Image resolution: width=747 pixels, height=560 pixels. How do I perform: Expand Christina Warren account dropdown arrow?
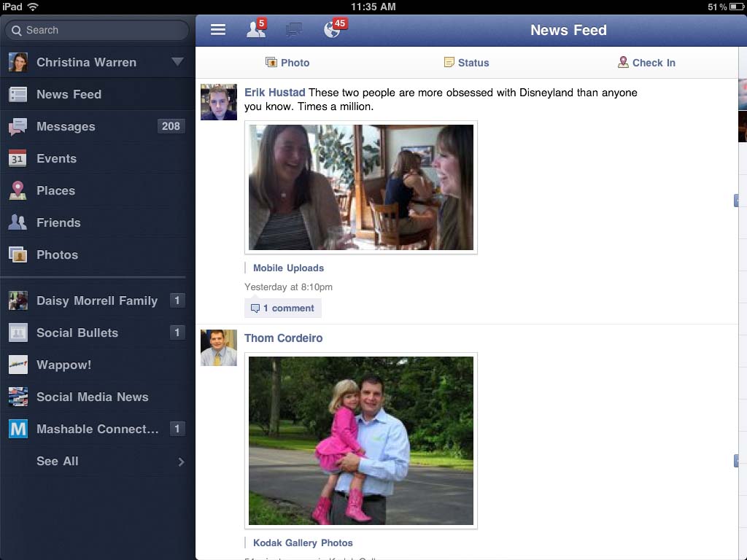pyautogui.click(x=178, y=62)
